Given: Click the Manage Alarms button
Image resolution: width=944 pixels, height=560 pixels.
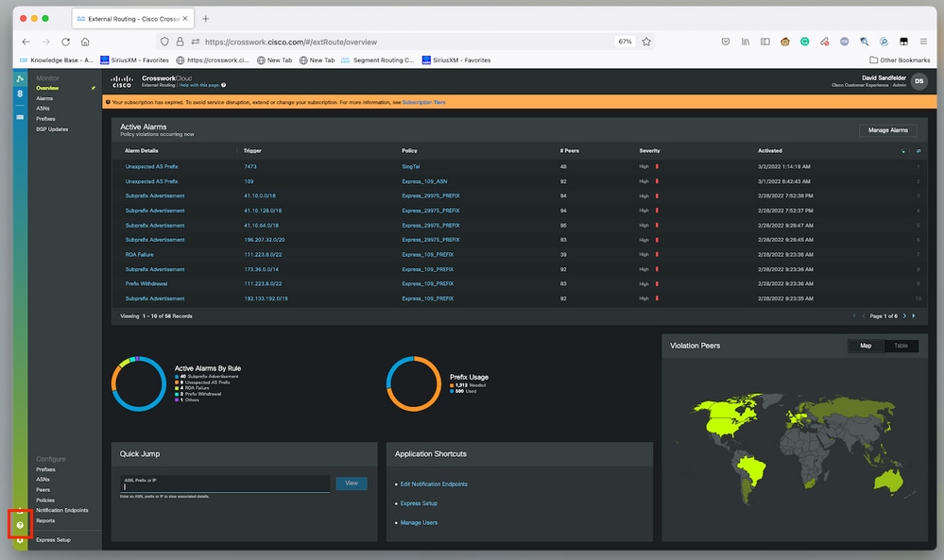Looking at the screenshot, I should pyautogui.click(x=888, y=130).
